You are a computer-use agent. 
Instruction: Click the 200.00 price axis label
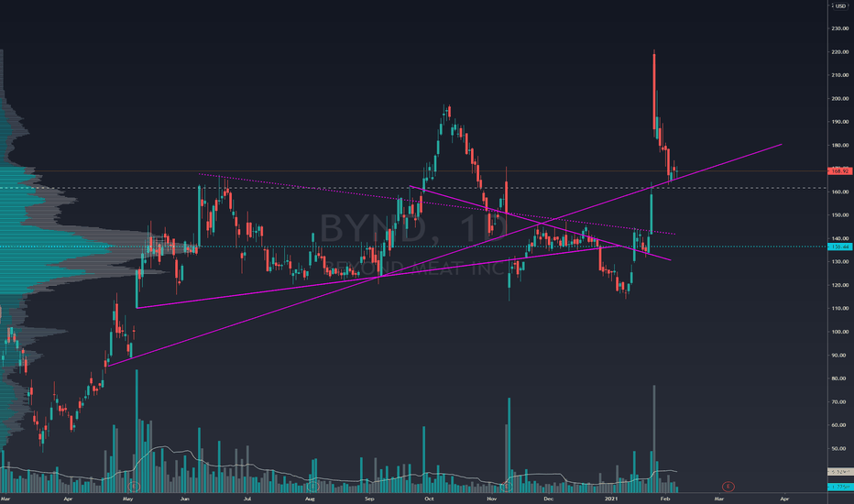click(x=840, y=99)
